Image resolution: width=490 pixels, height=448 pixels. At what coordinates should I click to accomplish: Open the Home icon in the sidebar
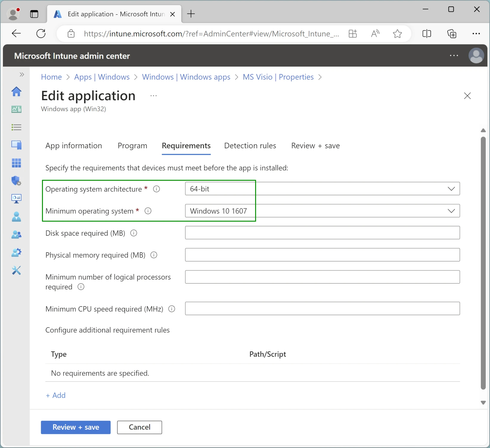point(16,92)
